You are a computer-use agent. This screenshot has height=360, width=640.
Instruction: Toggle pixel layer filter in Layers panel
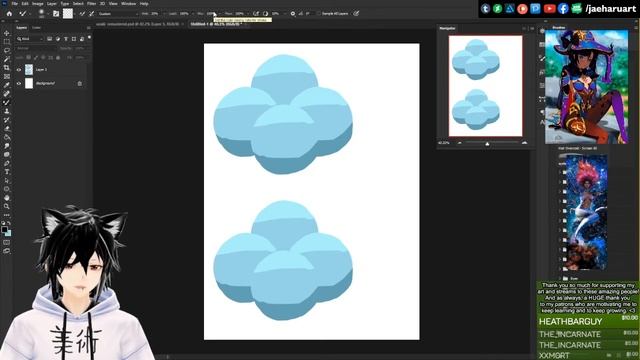click(49, 39)
